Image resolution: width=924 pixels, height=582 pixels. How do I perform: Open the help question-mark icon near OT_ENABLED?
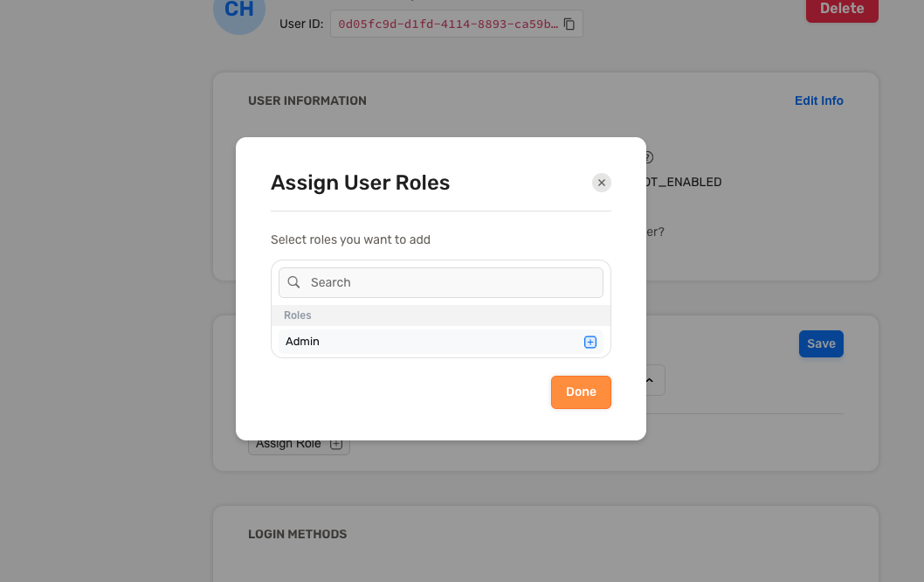click(646, 157)
